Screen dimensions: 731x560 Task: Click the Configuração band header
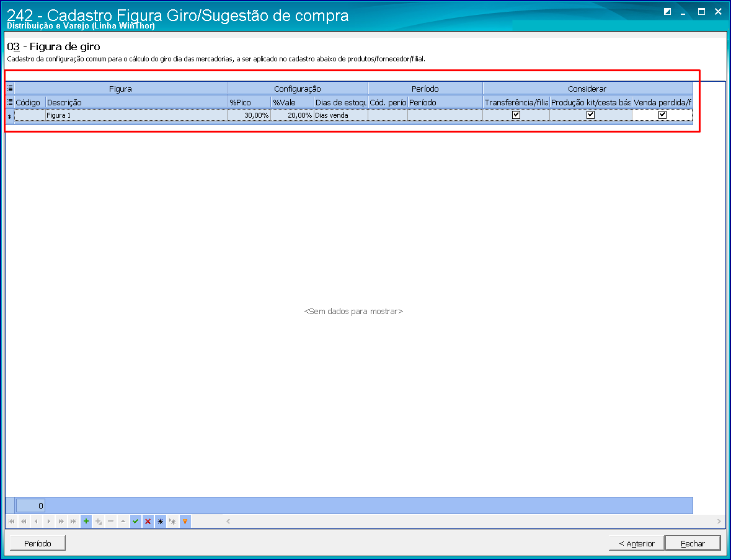(x=298, y=89)
